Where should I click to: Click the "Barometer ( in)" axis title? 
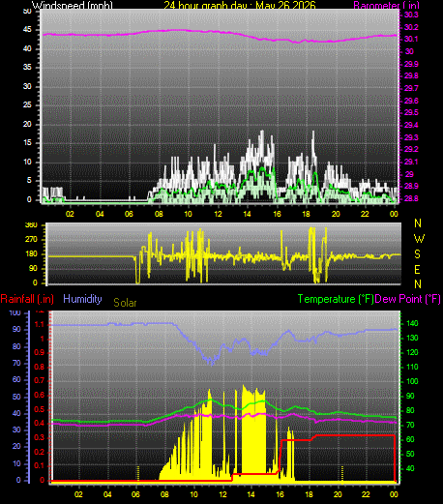386,5
